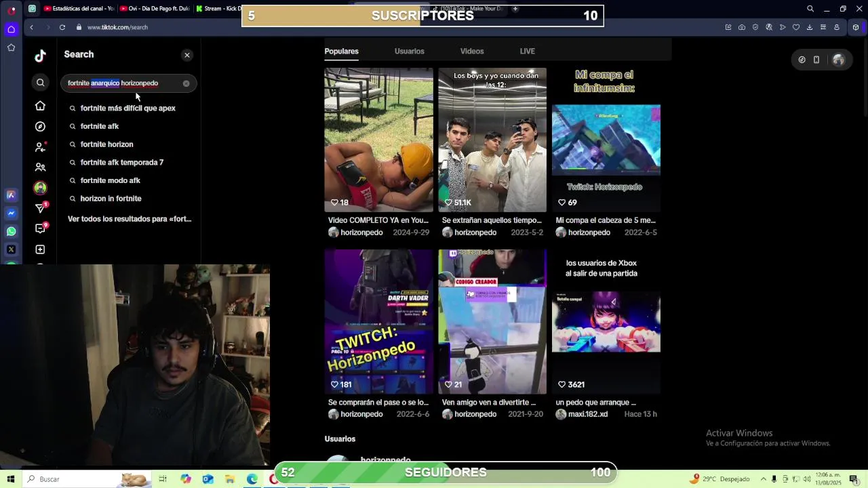The height and width of the screenshot is (488, 868).
Task: Open the browser account person icon
Action: pos(837,27)
